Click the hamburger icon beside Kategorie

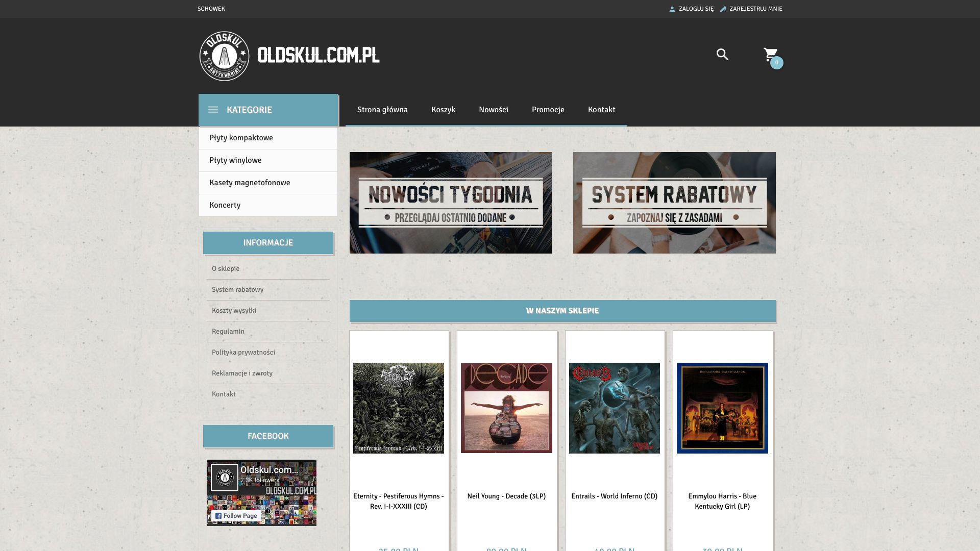pos(213,110)
